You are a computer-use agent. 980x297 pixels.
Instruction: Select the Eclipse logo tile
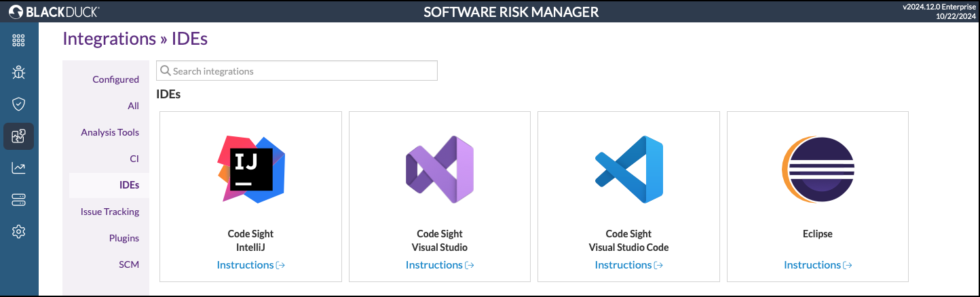coord(818,169)
